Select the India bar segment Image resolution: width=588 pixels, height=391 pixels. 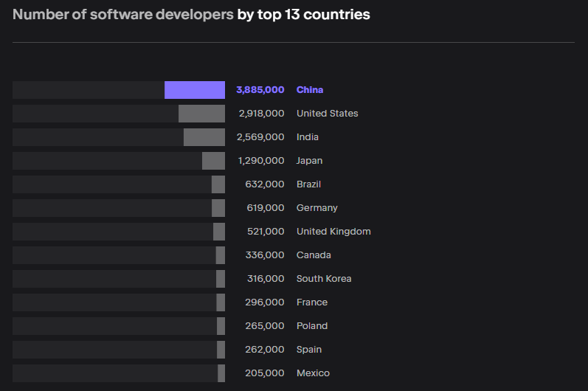[204, 137]
